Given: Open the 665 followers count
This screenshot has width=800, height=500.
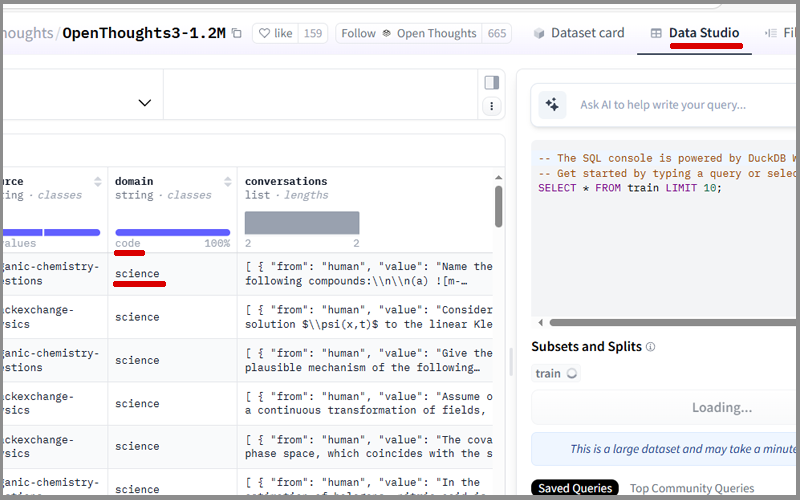Looking at the screenshot, I should 496,33.
